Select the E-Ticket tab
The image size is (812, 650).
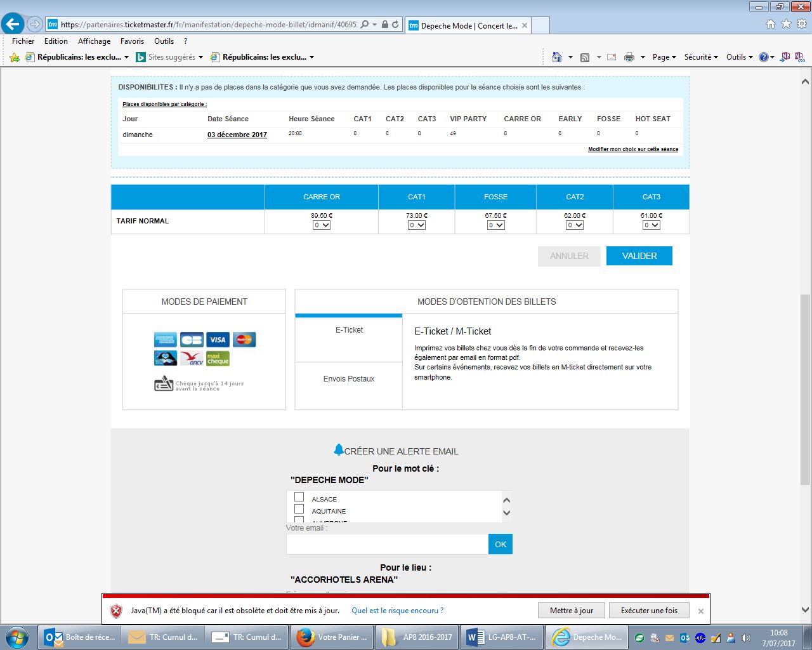349,338
